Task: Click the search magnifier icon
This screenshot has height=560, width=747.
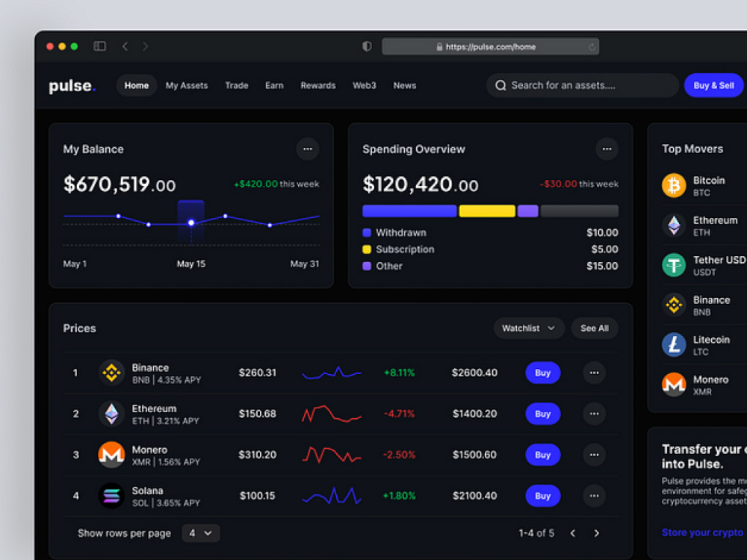Action: 500,85
